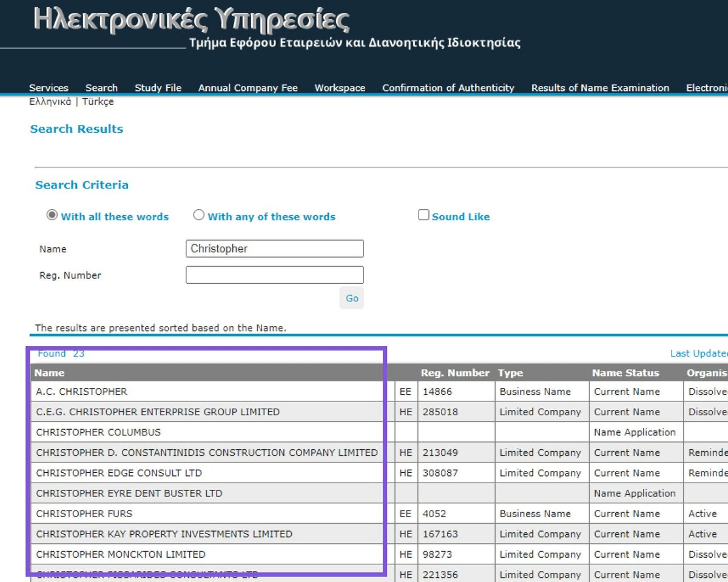
Task: Select 'With all these words' radio button
Action: 52,215
